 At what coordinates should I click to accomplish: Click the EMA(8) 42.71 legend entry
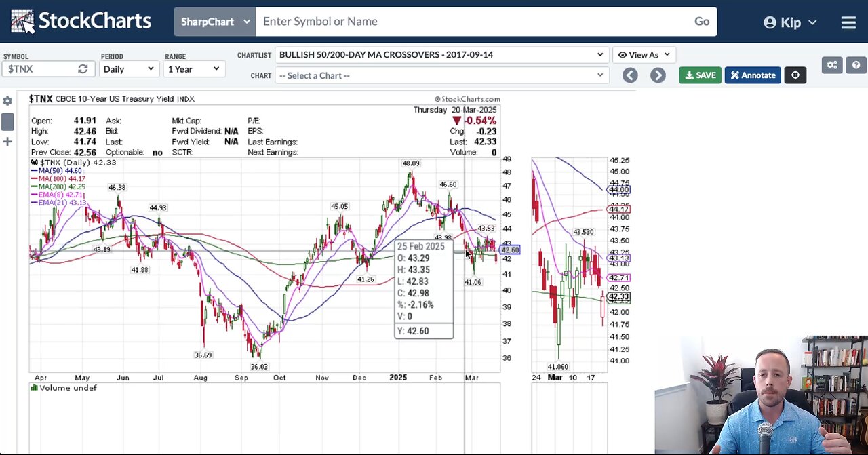tap(57, 195)
